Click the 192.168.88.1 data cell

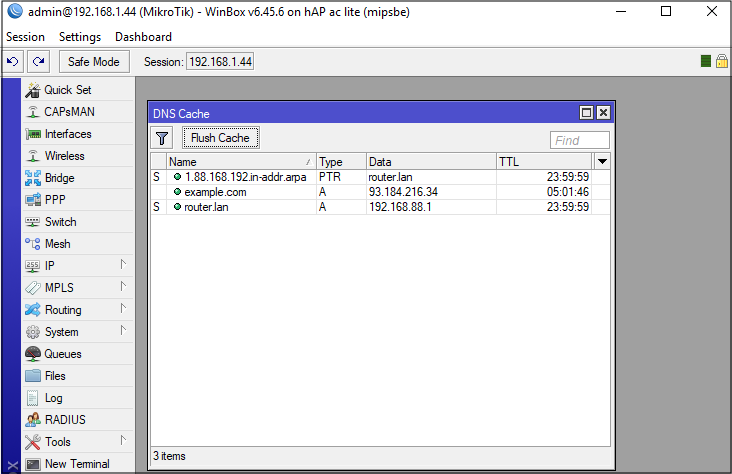pyautogui.click(x=400, y=207)
